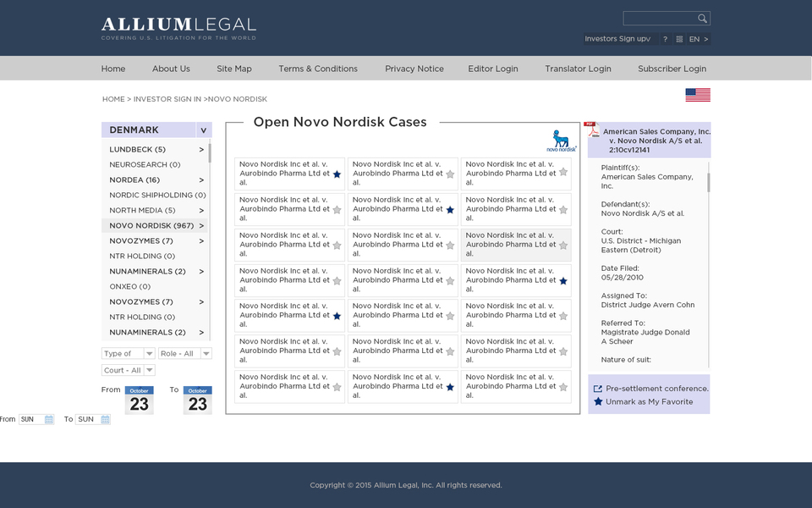812x508 pixels.
Task: Expand the NOVO NORDISK (967) arrow
Action: (201, 226)
